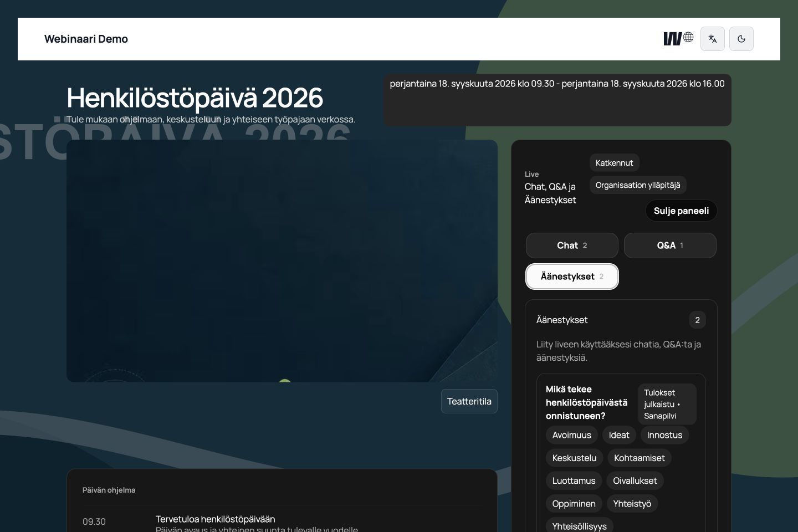Click the Katkennut connection status badge
Viewport: 798px width, 532px height.
[x=614, y=163]
